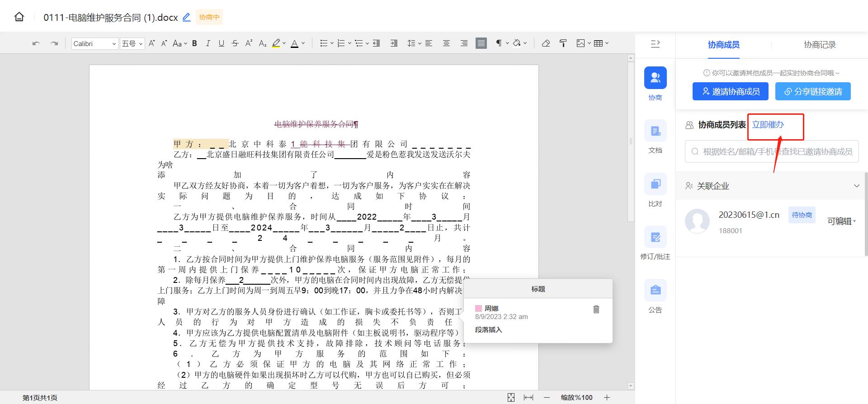Select the clear formatting eraser tool
868x404 pixels.
coord(546,43)
